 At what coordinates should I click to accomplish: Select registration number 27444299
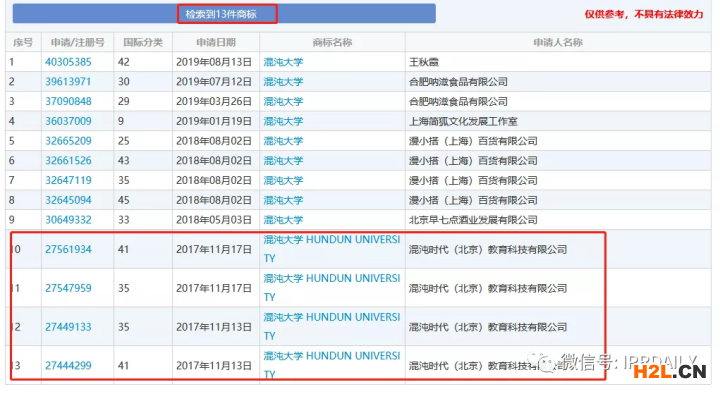tap(68, 366)
